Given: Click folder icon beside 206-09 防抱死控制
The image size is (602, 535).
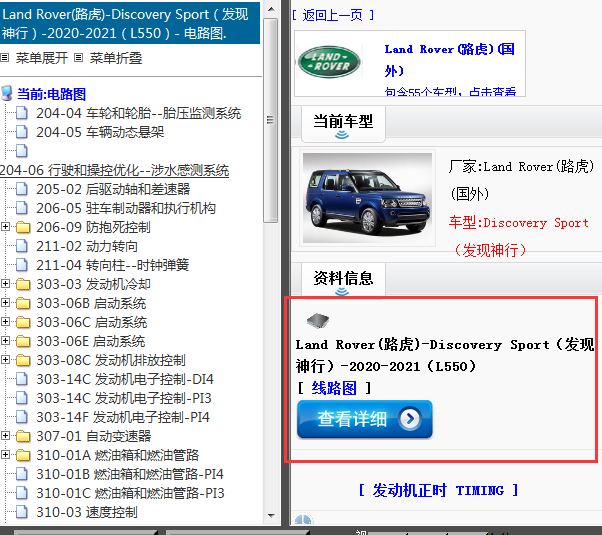Looking at the screenshot, I should click(x=23, y=227).
